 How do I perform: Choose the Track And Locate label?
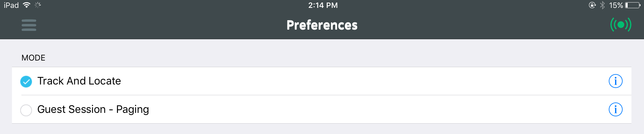point(79,81)
